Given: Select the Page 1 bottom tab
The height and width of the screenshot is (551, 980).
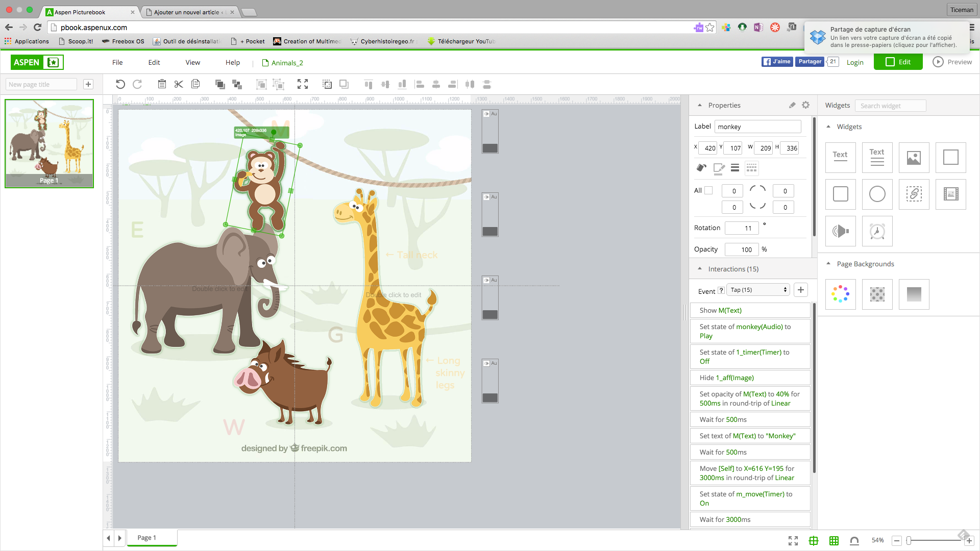Looking at the screenshot, I should 152,538.
